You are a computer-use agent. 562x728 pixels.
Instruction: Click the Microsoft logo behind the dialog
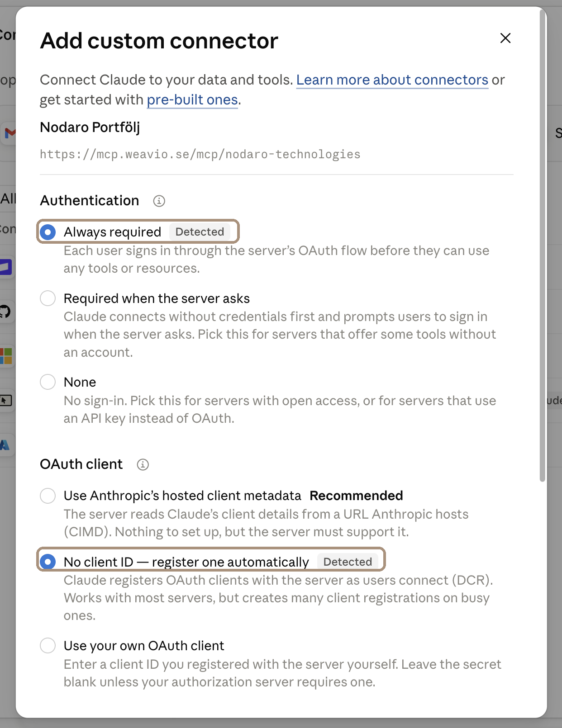[x=6, y=356]
